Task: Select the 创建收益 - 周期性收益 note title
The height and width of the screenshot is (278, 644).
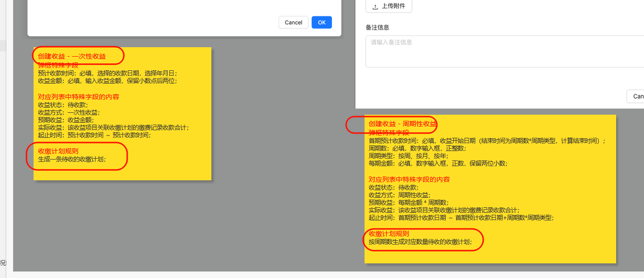Action: [x=402, y=124]
